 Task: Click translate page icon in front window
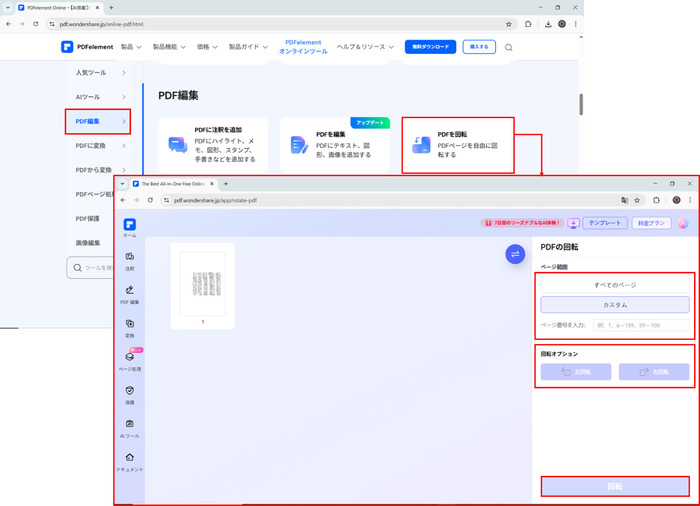[x=625, y=200]
